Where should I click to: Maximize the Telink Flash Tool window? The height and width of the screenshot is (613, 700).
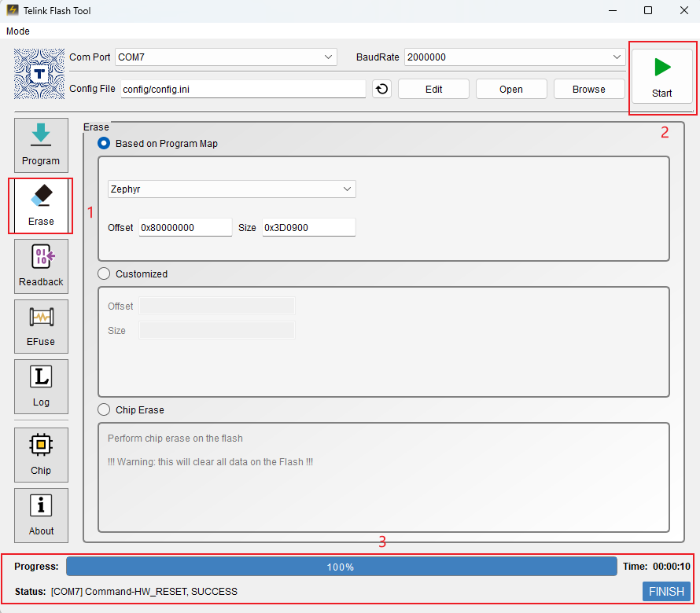click(648, 10)
